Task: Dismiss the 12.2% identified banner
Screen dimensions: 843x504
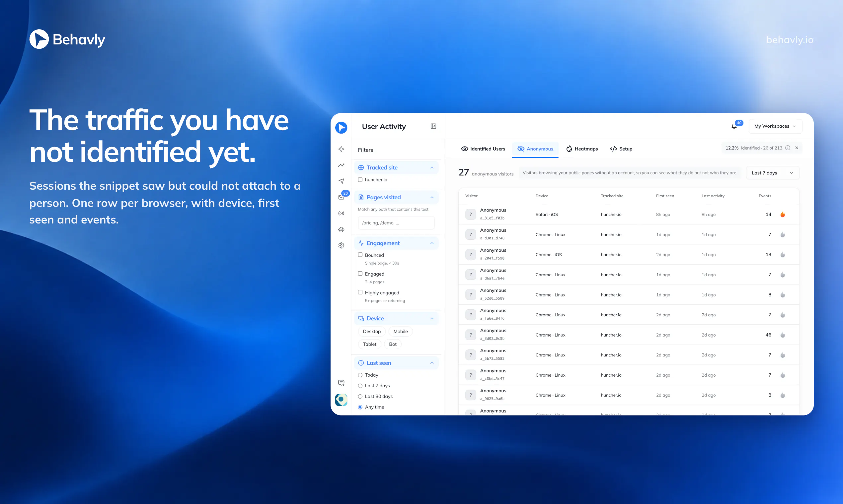Action: (x=797, y=148)
